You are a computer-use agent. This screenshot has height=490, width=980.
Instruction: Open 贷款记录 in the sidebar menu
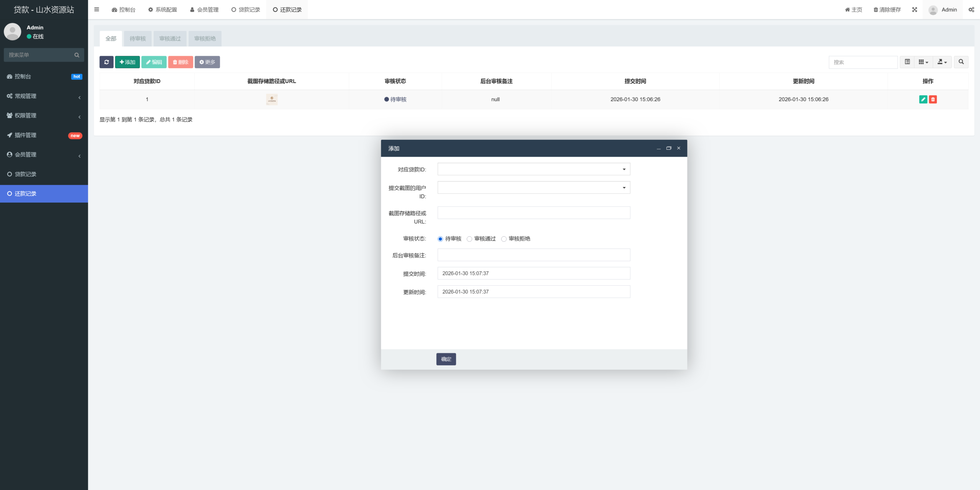click(x=25, y=174)
